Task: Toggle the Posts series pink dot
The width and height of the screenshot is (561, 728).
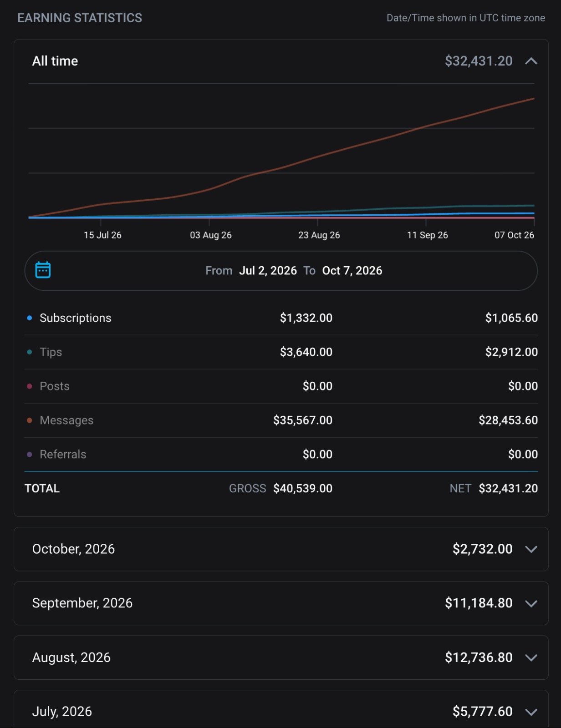Action: pyautogui.click(x=30, y=386)
